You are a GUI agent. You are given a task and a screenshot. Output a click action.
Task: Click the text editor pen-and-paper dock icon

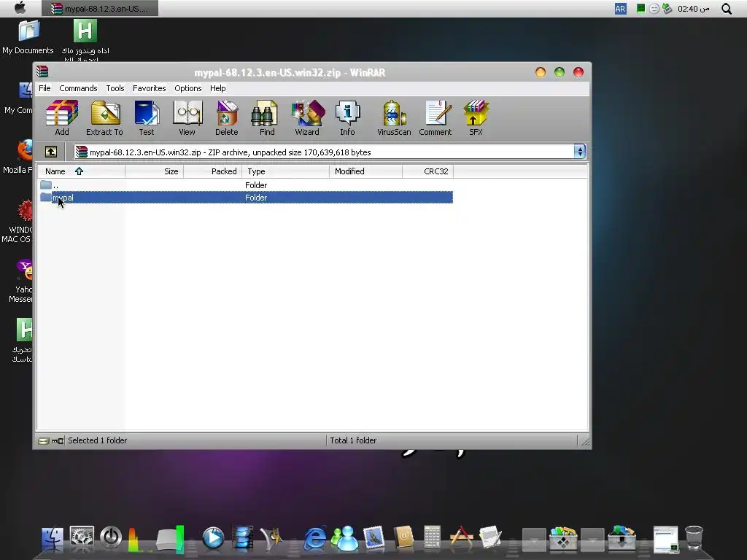pos(490,538)
